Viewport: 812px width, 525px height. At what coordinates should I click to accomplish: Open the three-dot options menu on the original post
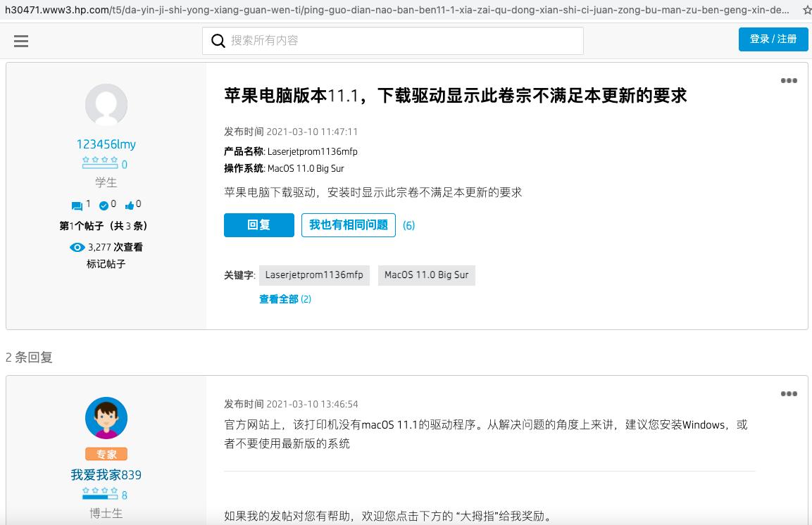(788, 80)
